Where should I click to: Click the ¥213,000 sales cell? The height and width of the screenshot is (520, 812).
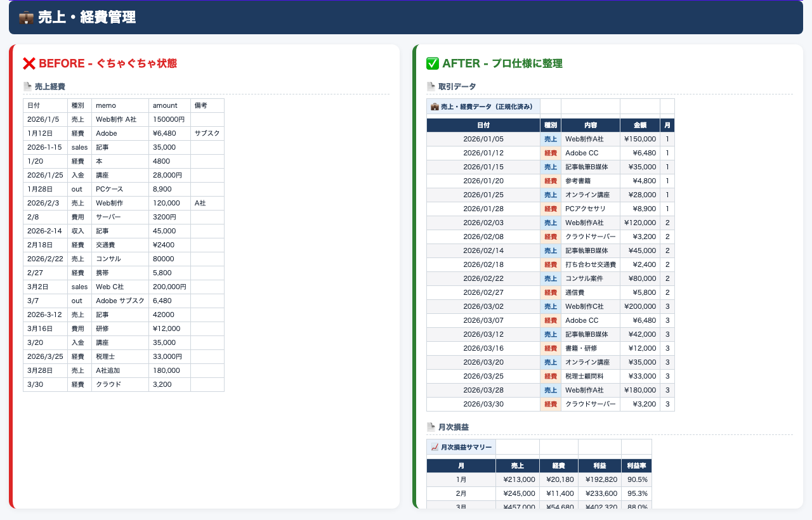[518, 480]
